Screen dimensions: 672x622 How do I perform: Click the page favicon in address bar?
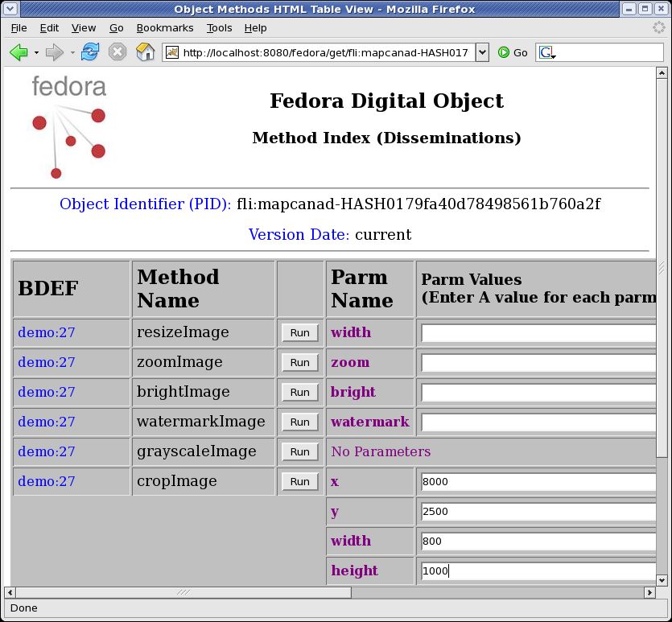pos(172,52)
